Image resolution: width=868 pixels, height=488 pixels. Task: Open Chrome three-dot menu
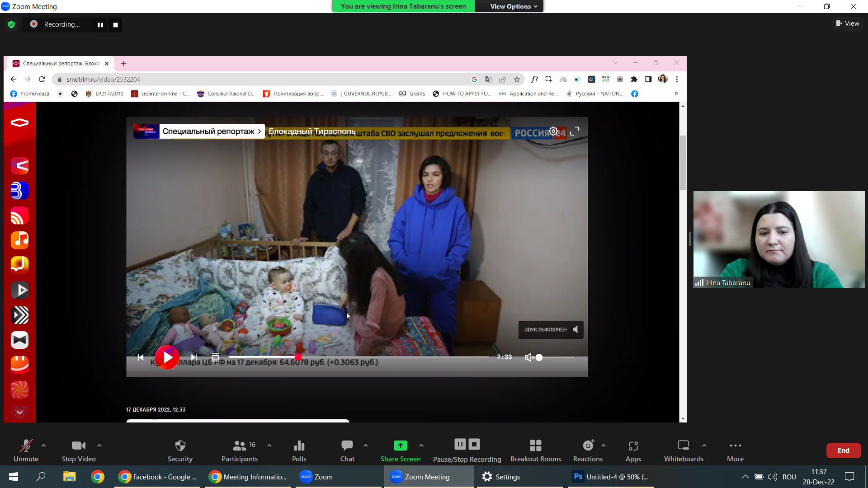(x=677, y=80)
